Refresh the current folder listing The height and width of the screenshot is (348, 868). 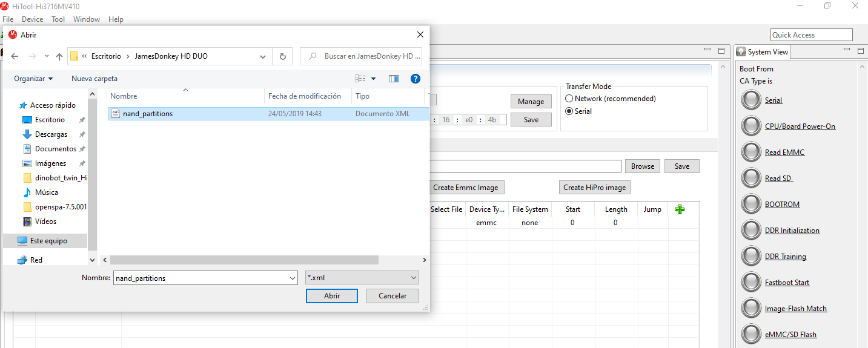tap(282, 56)
